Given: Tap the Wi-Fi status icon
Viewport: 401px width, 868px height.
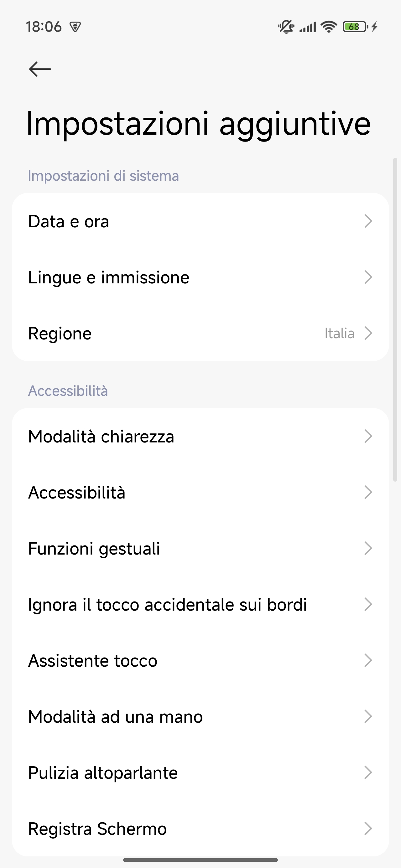Looking at the screenshot, I should (329, 27).
